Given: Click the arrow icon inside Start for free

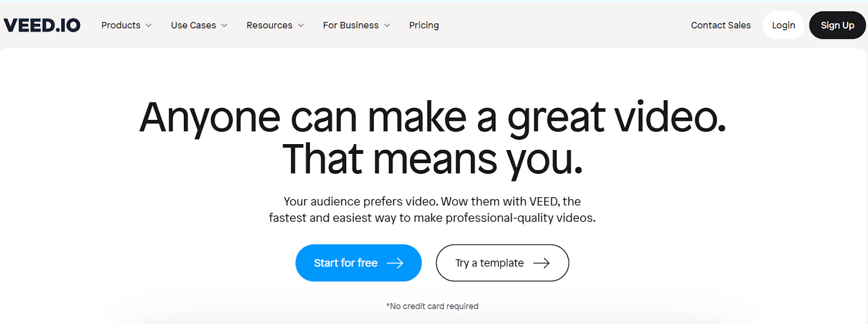Looking at the screenshot, I should click(395, 263).
